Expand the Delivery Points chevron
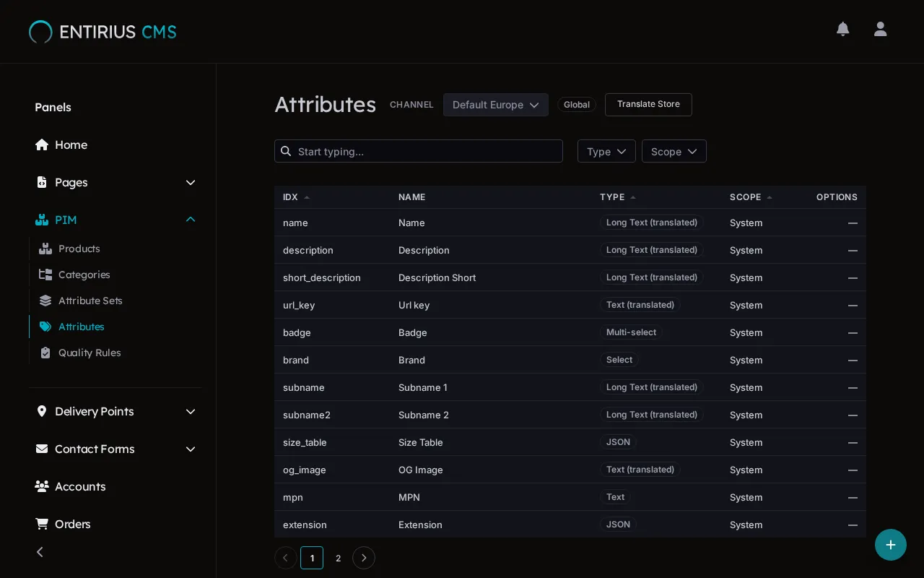Image resolution: width=924 pixels, height=578 pixels. point(191,412)
